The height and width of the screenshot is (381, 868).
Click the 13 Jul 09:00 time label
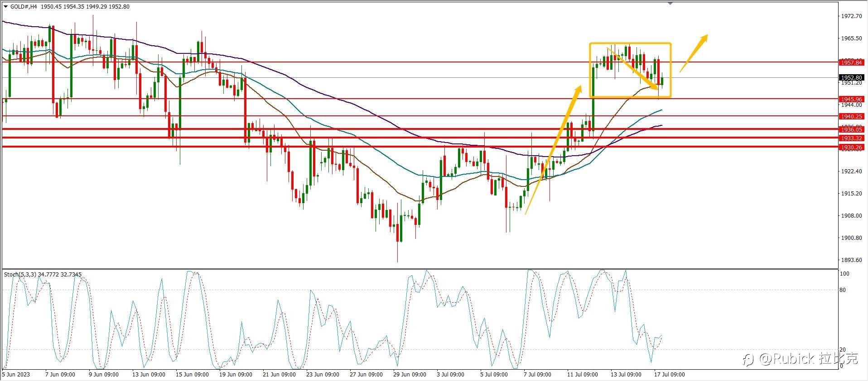pos(626,375)
